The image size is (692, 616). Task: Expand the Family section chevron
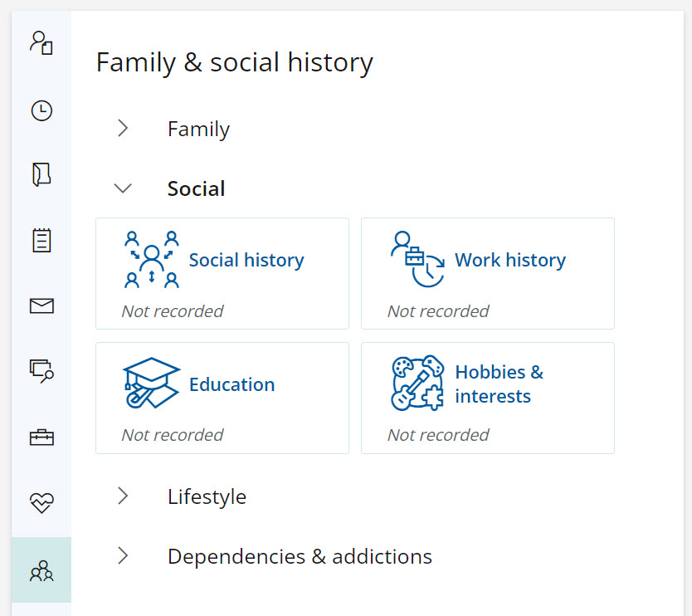[x=123, y=128]
